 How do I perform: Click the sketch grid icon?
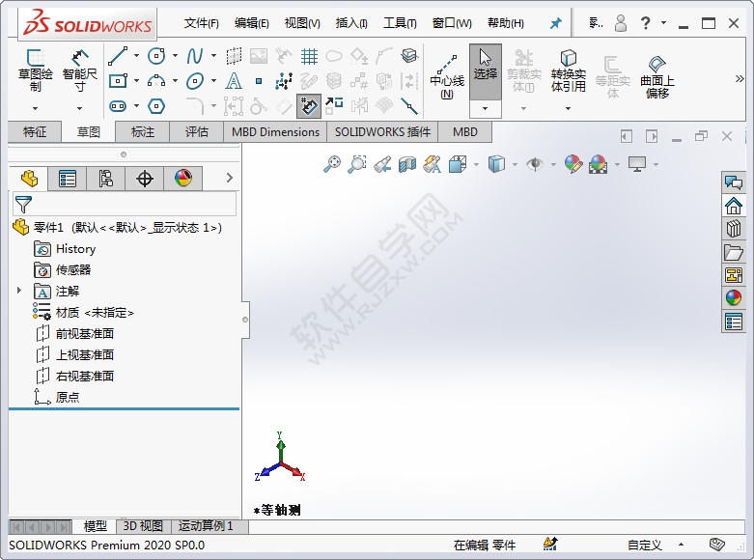tap(309, 56)
